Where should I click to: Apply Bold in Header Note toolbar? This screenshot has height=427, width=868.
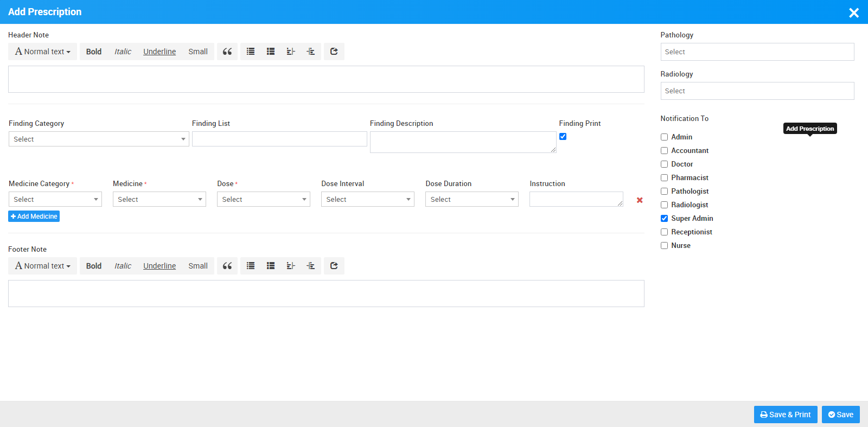tap(94, 52)
